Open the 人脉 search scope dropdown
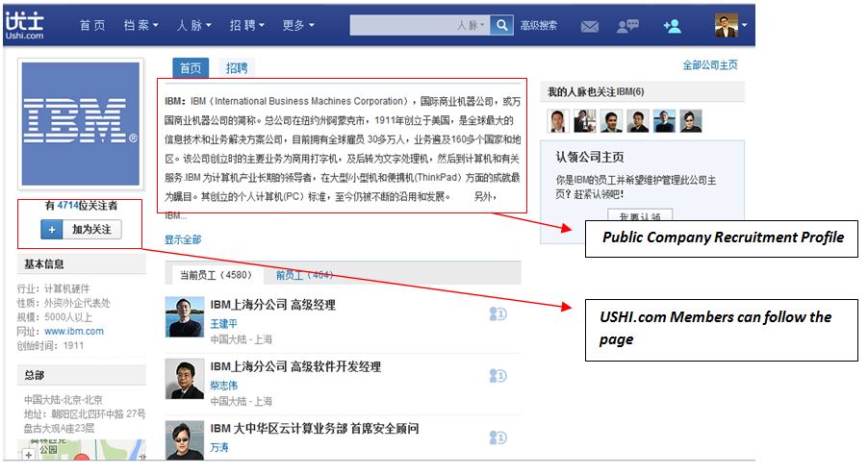Screen dimensions: 868x475 (471, 25)
